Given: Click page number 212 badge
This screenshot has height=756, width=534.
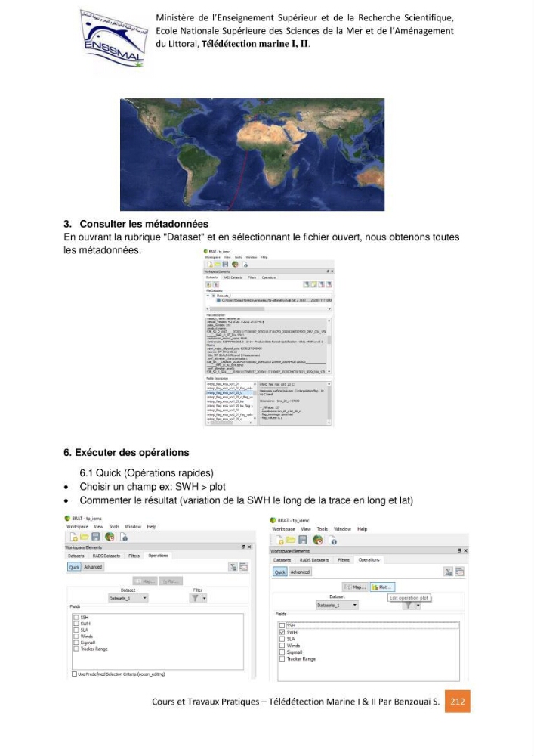Looking at the screenshot, I should [458, 702].
